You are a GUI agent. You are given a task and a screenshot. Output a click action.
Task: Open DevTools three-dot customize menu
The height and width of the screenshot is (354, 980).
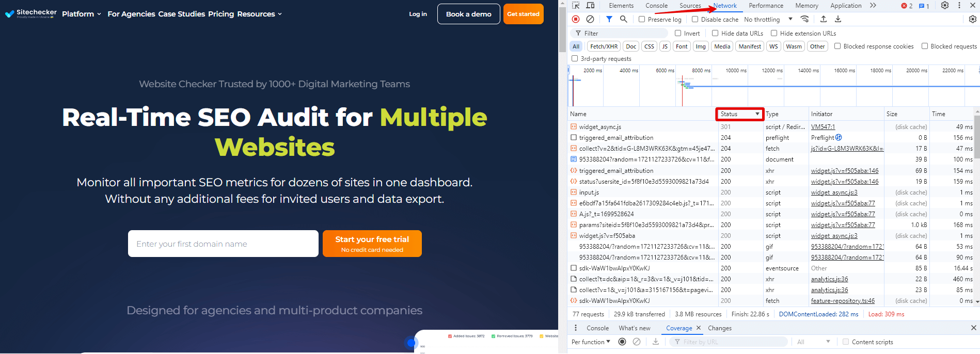959,6
